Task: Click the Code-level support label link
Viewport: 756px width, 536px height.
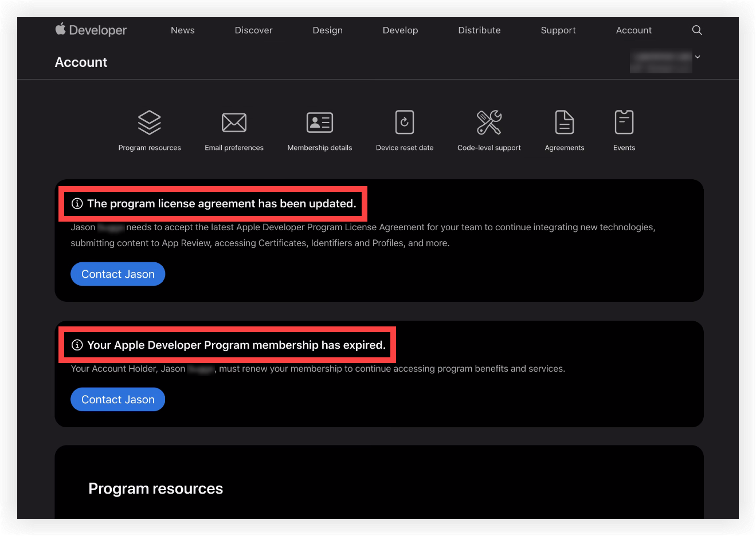Action: (489, 148)
